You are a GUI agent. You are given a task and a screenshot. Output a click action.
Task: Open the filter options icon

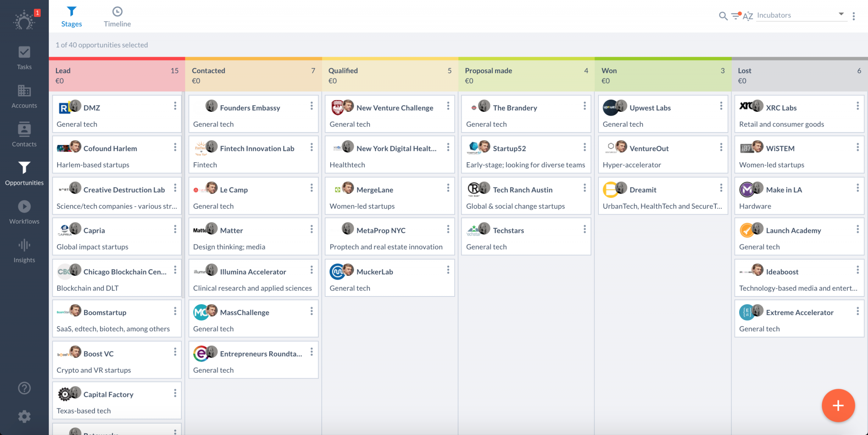(736, 16)
